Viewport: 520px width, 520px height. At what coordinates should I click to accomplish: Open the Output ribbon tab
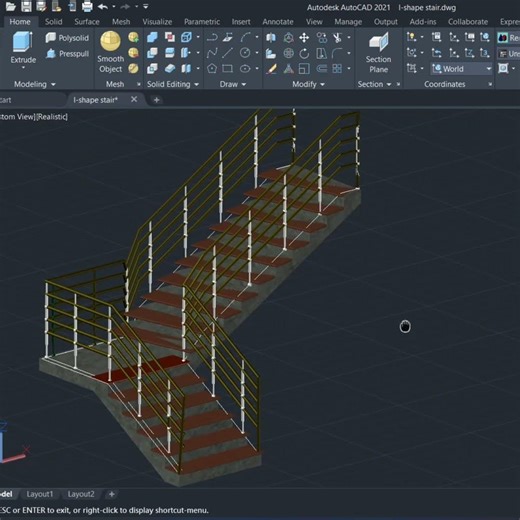(x=386, y=22)
